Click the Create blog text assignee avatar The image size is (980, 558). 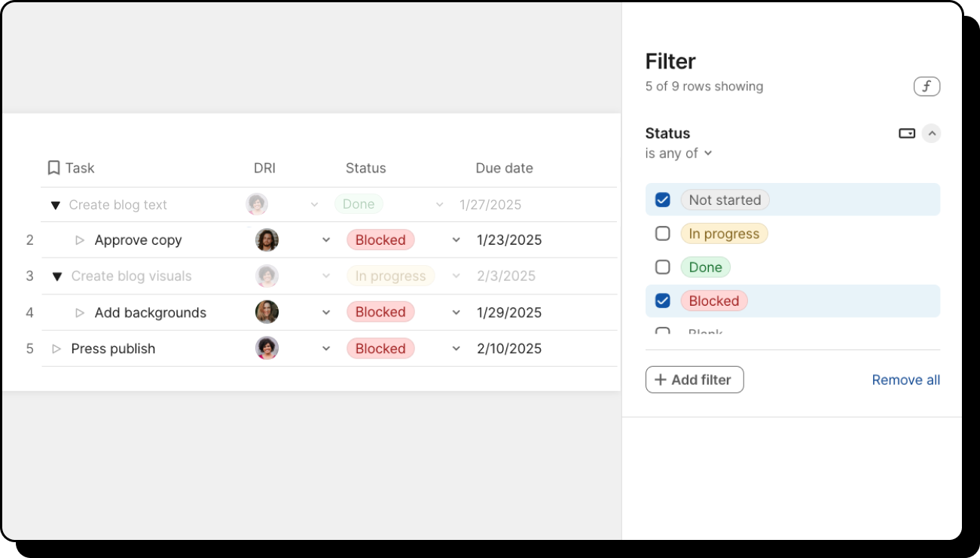[x=257, y=204]
